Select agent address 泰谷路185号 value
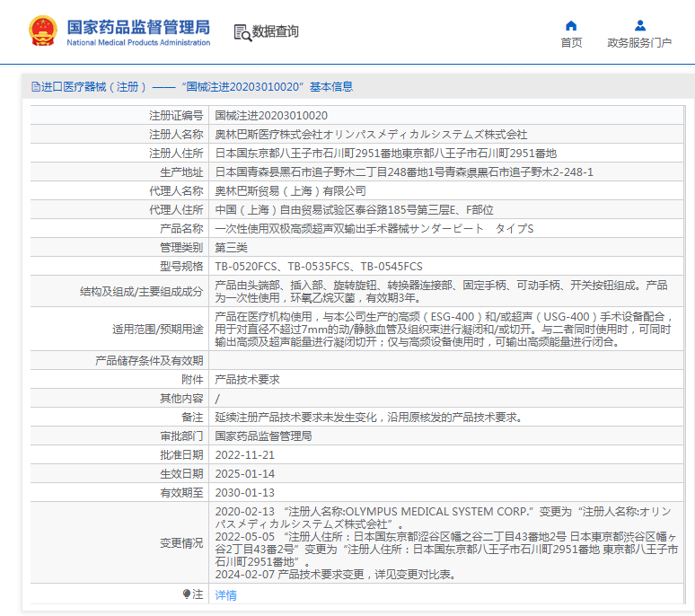 354,209
